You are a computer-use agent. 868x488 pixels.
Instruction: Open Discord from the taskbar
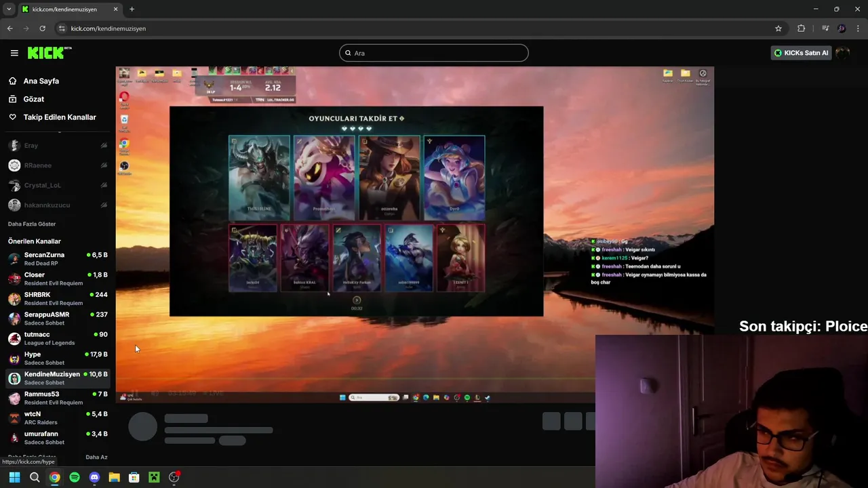coord(94,477)
